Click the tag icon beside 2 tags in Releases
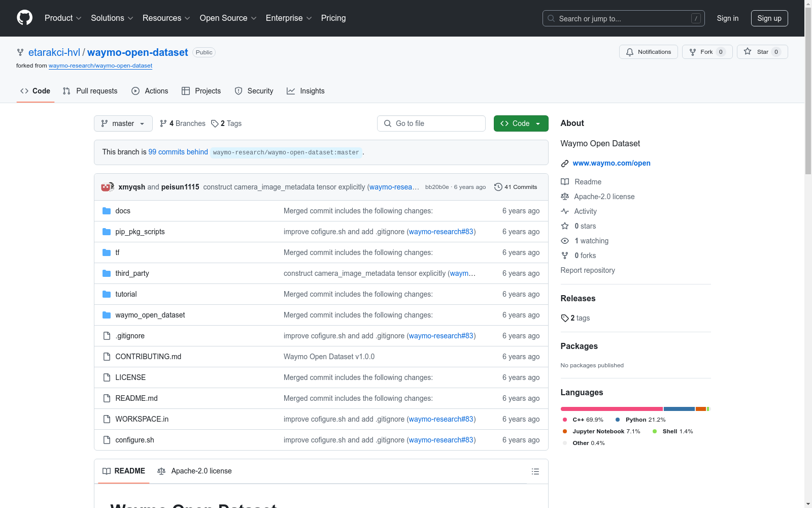 (565, 318)
